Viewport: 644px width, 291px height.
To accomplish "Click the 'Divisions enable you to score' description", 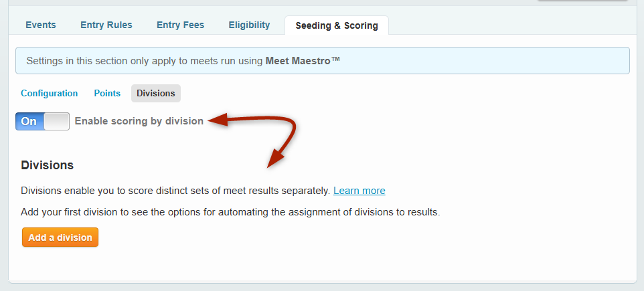I will tap(175, 191).
